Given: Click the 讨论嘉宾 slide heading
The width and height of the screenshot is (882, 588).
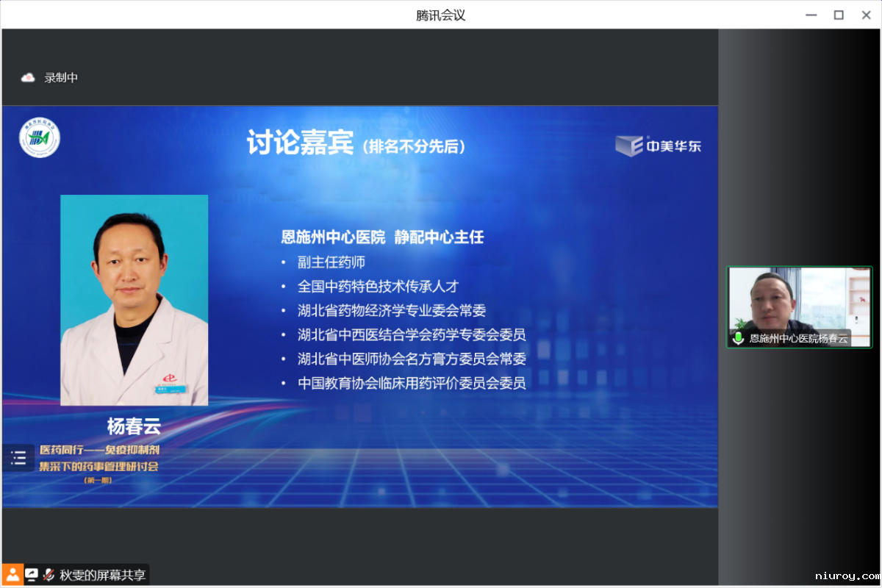Looking at the screenshot, I should [x=300, y=143].
